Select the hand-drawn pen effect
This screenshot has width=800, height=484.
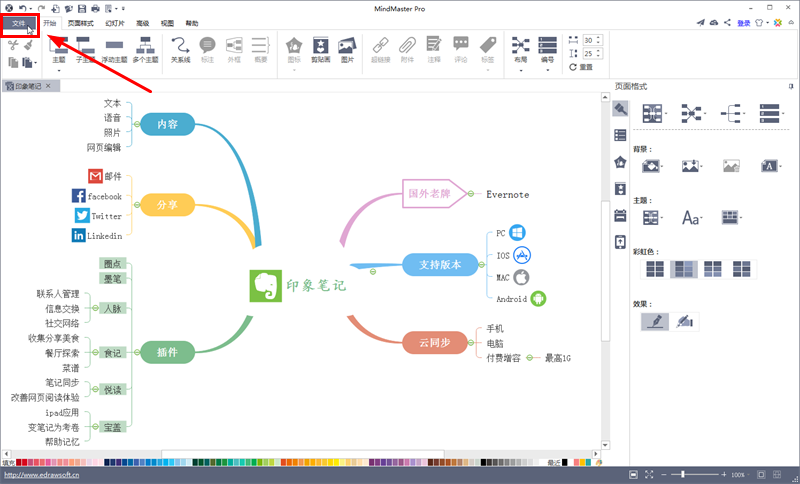(x=655, y=321)
